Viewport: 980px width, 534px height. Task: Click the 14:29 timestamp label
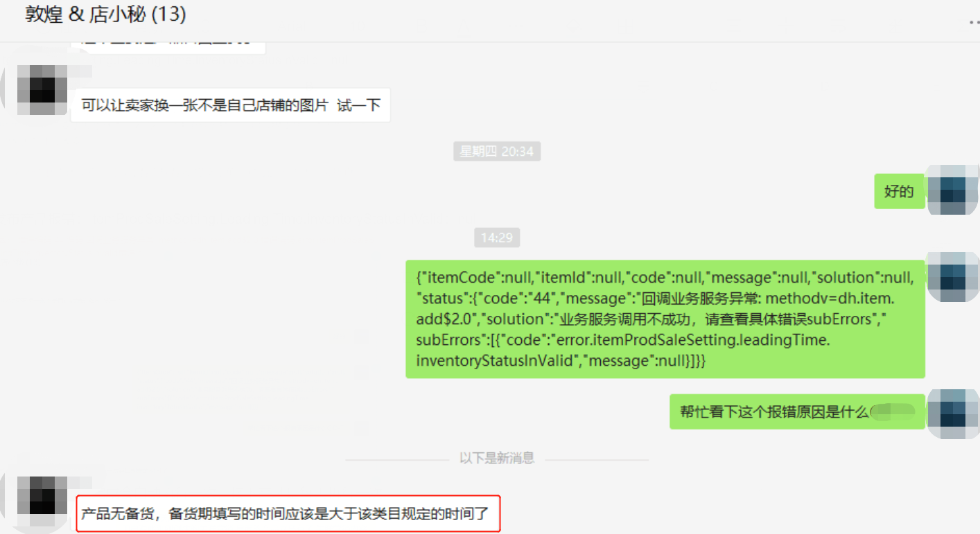click(x=497, y=238)
